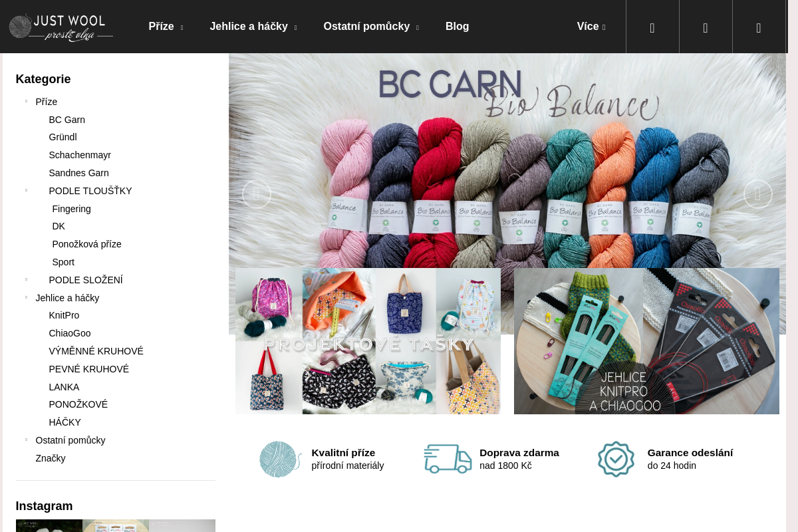
Task: Open the Více dropdown menu
Action: (591, 27)
